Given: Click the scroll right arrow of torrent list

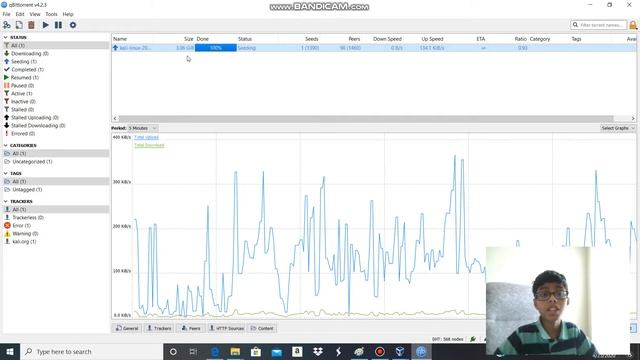Looking at the screenshot, I should point(633,118).
